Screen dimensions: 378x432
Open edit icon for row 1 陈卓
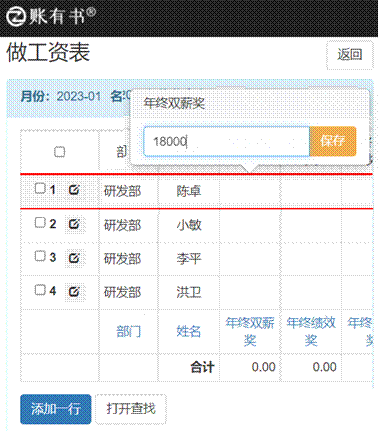tap(74, 190)
